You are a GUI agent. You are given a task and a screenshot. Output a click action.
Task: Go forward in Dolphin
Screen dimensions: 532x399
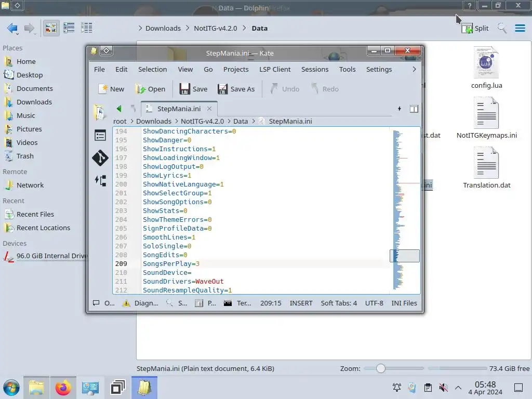pos(30,28)
